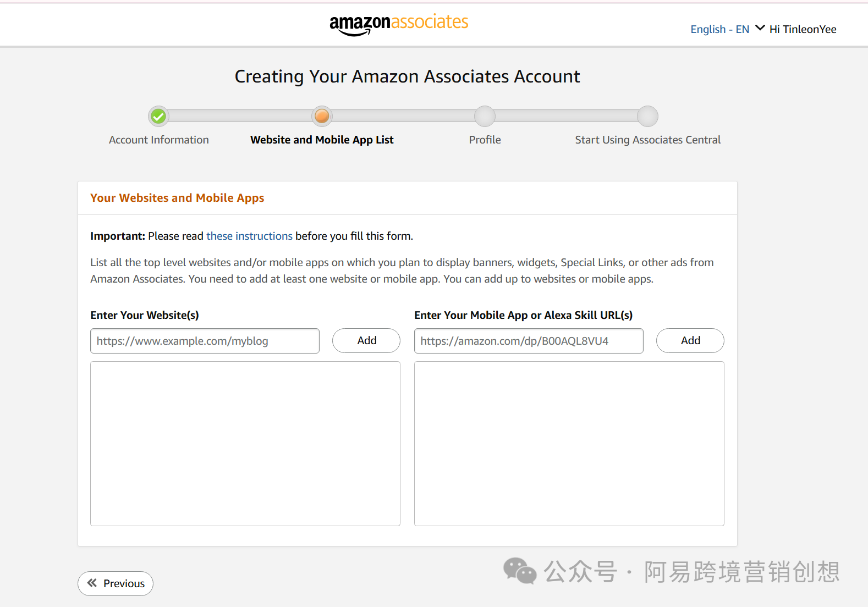
Task: Click the final step circle on progress bar
Action: pyautogui.click(x=647, y=116)
